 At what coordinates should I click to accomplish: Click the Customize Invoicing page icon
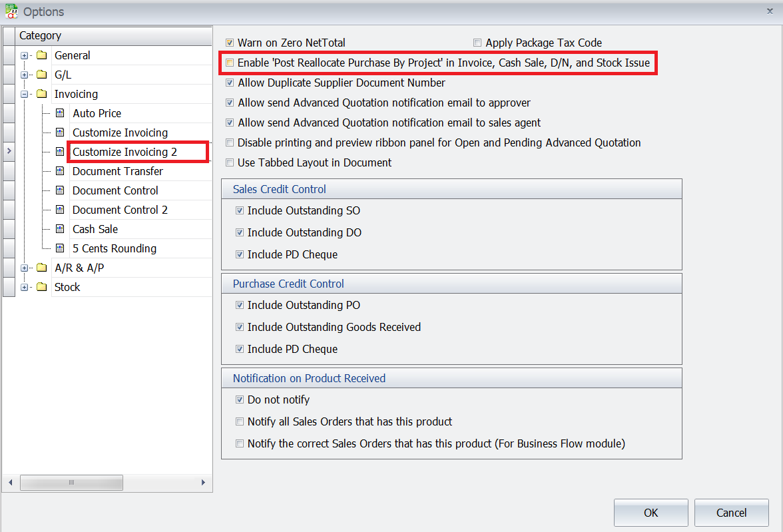[x=60, y=133]
